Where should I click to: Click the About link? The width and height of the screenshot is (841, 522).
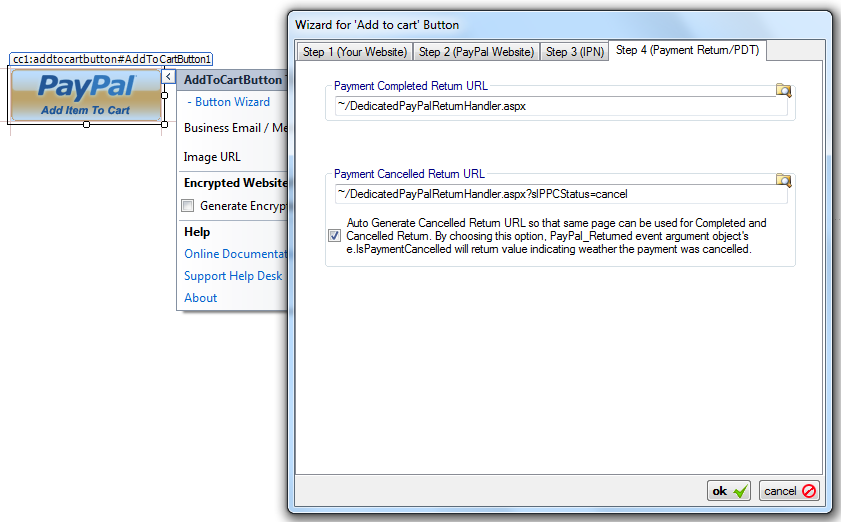click(x=201, y=298)
